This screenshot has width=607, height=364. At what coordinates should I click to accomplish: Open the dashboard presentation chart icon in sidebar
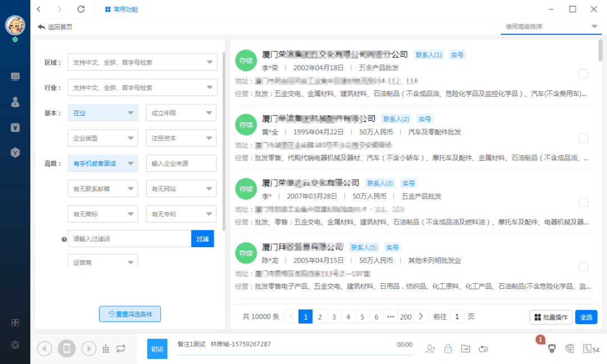point(15,76)
